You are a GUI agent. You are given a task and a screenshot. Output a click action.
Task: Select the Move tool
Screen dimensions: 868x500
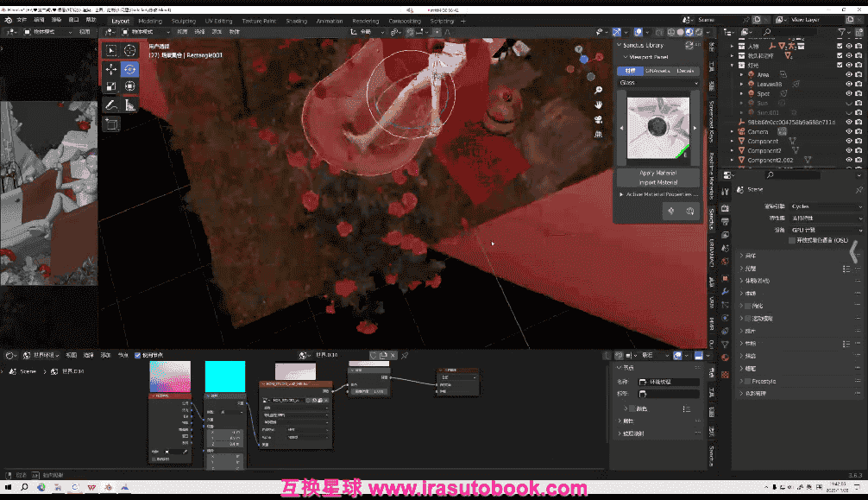click(x=111, y=69)
